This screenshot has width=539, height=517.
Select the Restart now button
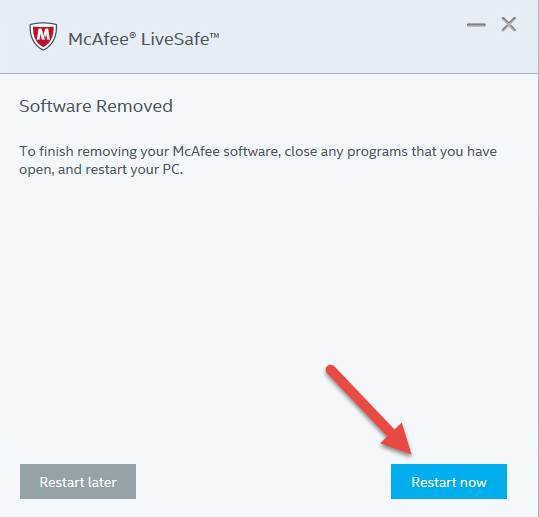(x=449, y=481)
